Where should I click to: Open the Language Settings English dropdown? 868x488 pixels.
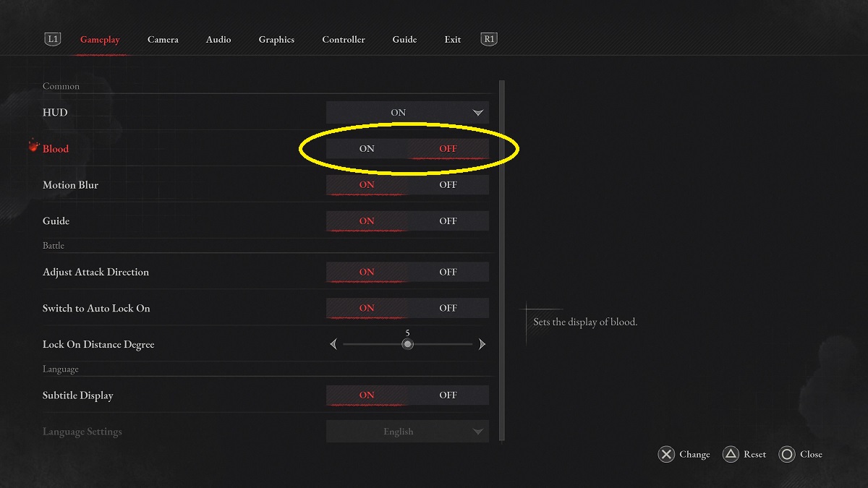(x=407, y=431)
